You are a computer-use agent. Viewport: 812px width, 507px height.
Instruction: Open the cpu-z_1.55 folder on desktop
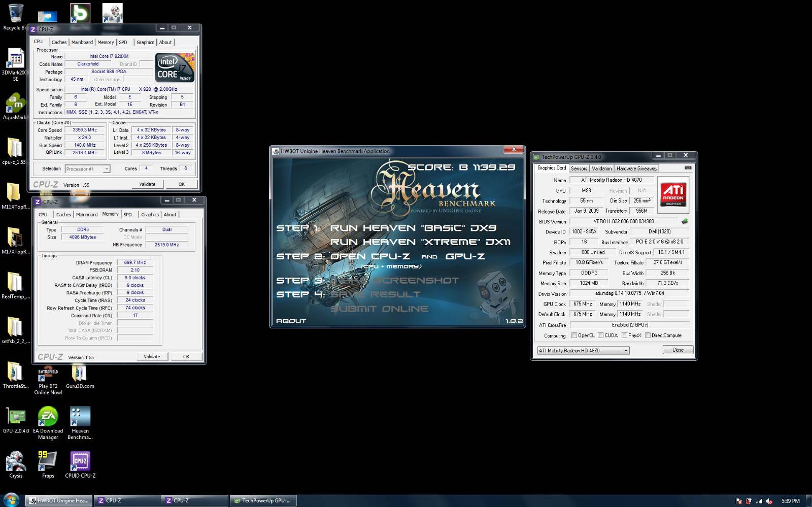pyautogui.click(x=14, y=151)
